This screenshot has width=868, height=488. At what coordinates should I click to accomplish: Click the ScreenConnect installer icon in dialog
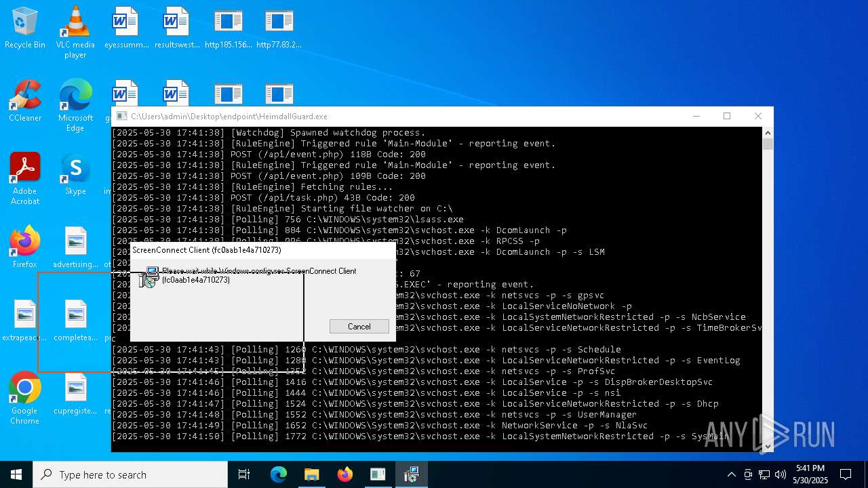[x=149, y=277]
